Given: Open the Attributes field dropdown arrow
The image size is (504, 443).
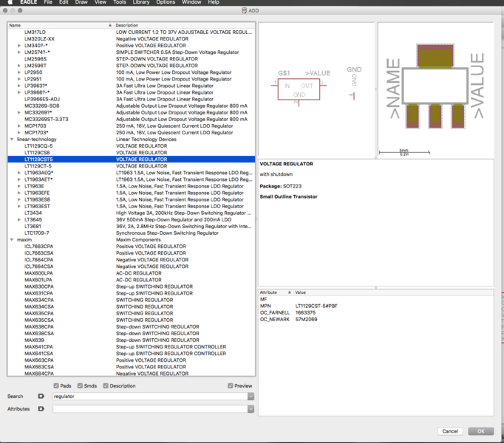Looking at the screenshot, I should [251, 408].
